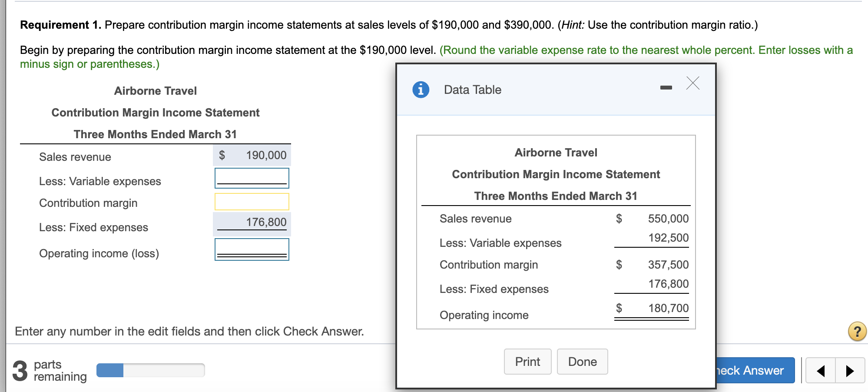Viewport: 868px width, 392px height.
Task: Click the right arrow navigation button
Action: (850, 370)
